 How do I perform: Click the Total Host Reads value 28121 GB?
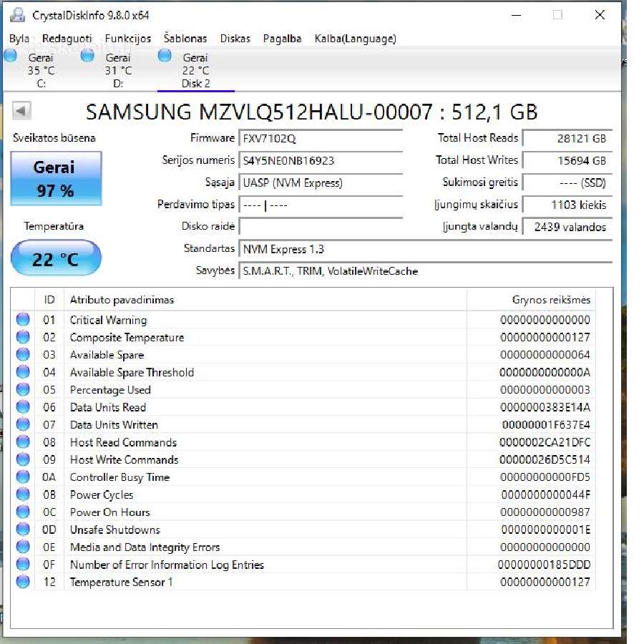tap(567, 138)
